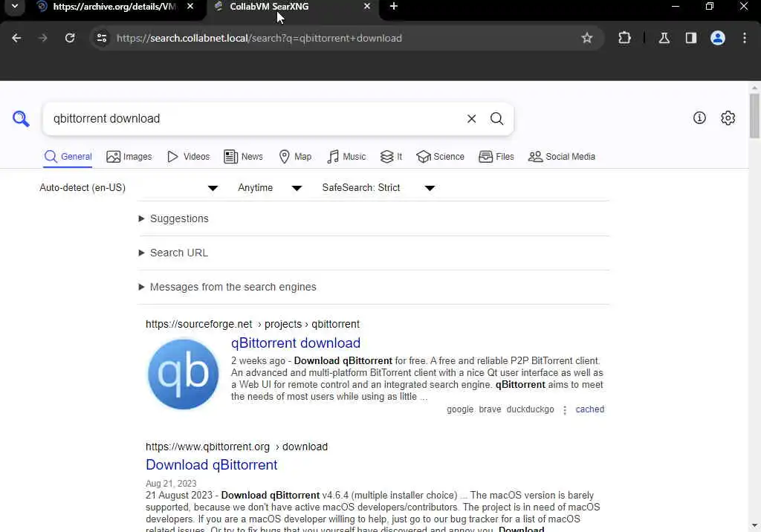This screenshot has width=761, height=532.
Task: Open the SafeSearch Strict dropdown
Action: 378,188
